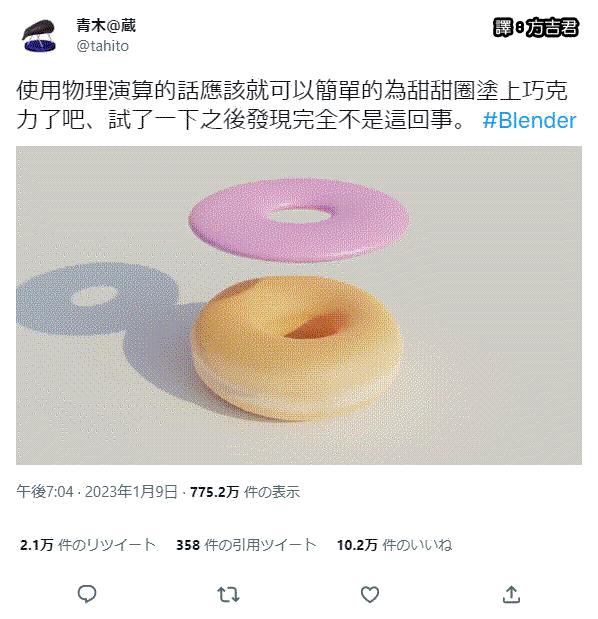Click the 2023年1月9日 date text

(131, 492)
